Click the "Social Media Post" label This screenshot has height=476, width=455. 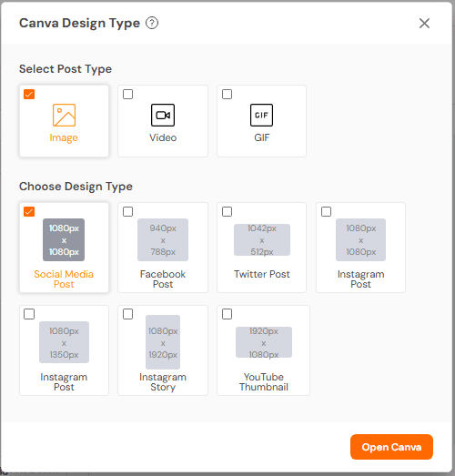pos(64,279)
